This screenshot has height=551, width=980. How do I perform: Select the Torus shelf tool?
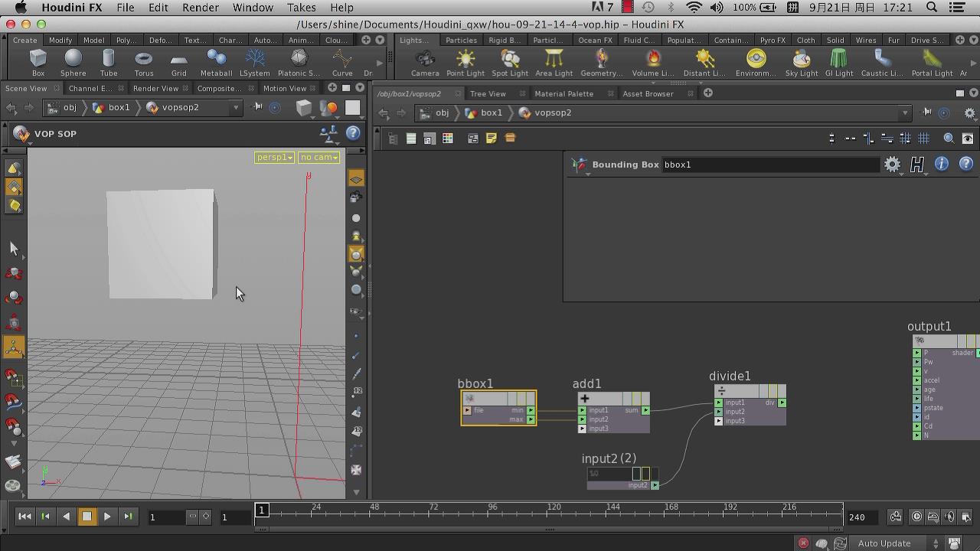click(x=143, y=63)
